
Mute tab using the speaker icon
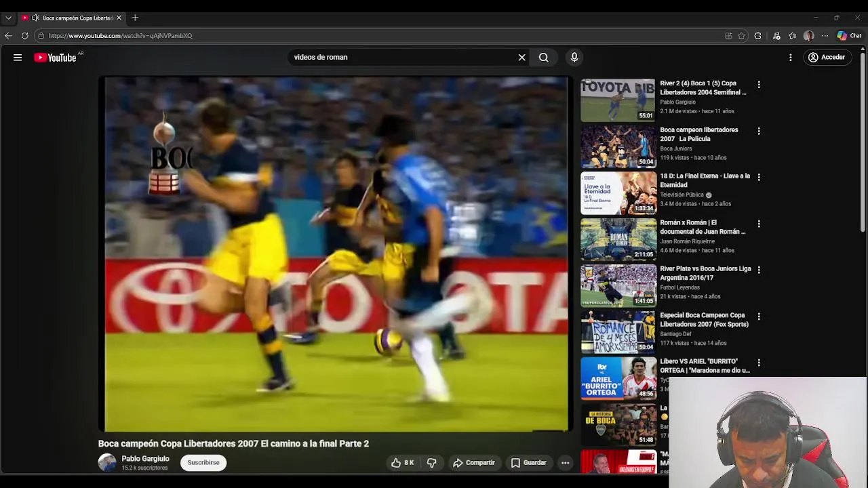[35, 18]
